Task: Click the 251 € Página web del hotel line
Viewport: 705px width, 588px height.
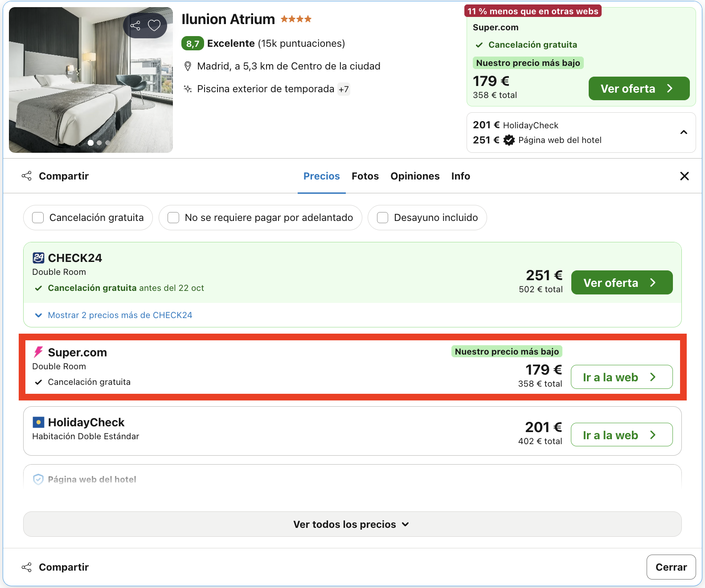Action: (537, 140)
